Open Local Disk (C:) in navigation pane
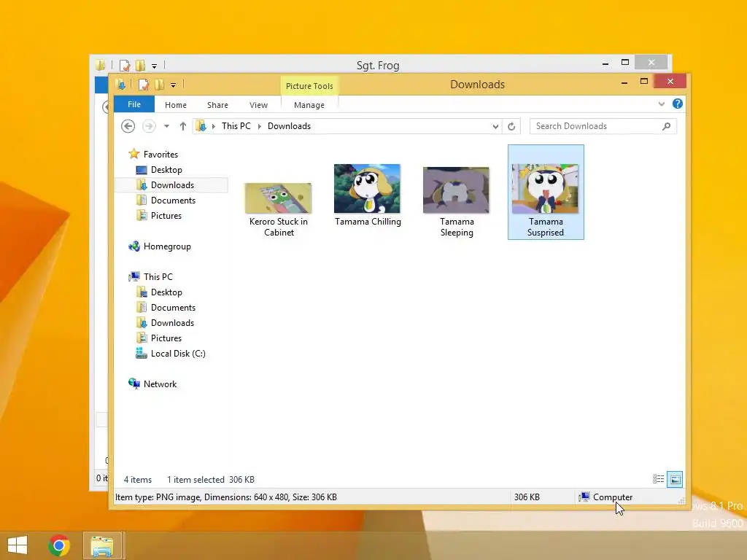Screen dimensions: 747x560 (x=178, y=354)
